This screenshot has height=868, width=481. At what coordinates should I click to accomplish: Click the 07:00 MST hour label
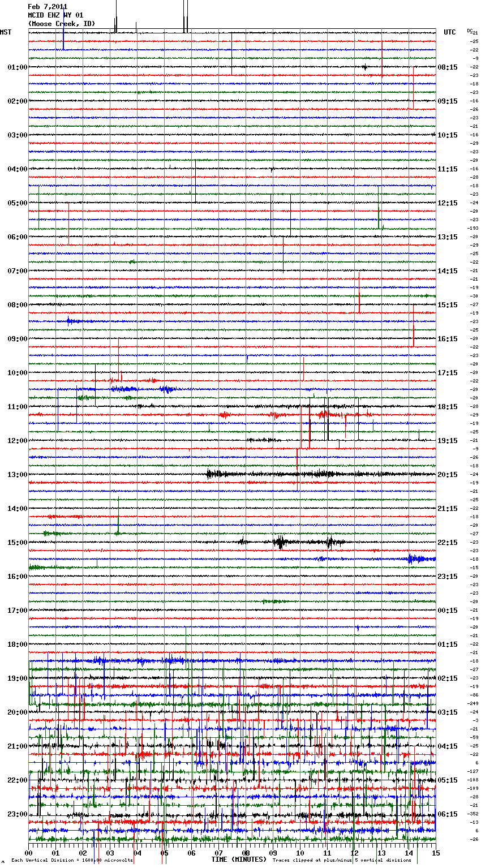(x=18, y=271)
